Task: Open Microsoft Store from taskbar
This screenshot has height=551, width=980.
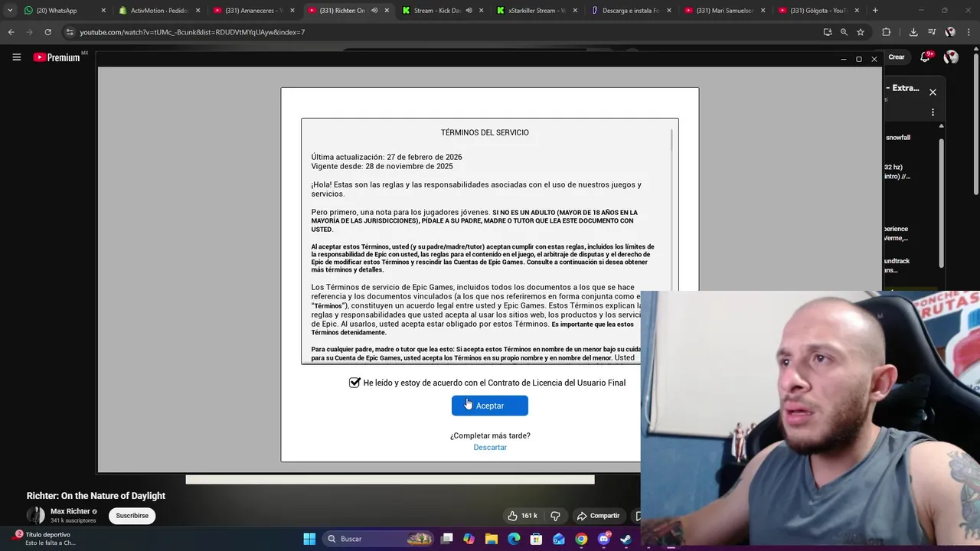Action: 537,539
